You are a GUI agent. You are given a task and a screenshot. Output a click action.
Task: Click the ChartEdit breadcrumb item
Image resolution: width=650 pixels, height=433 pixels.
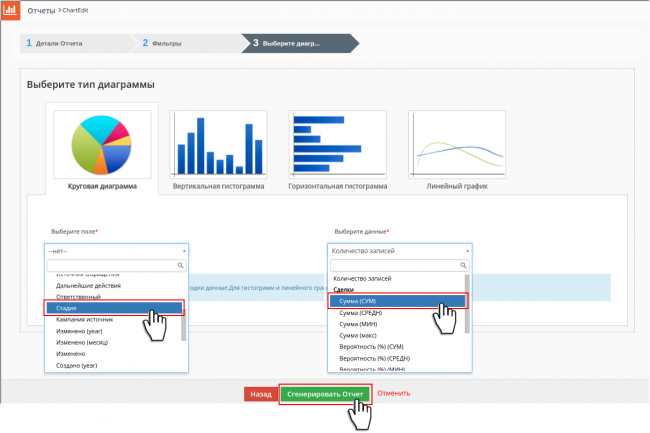pyautogui.click(x=75, y=10)
